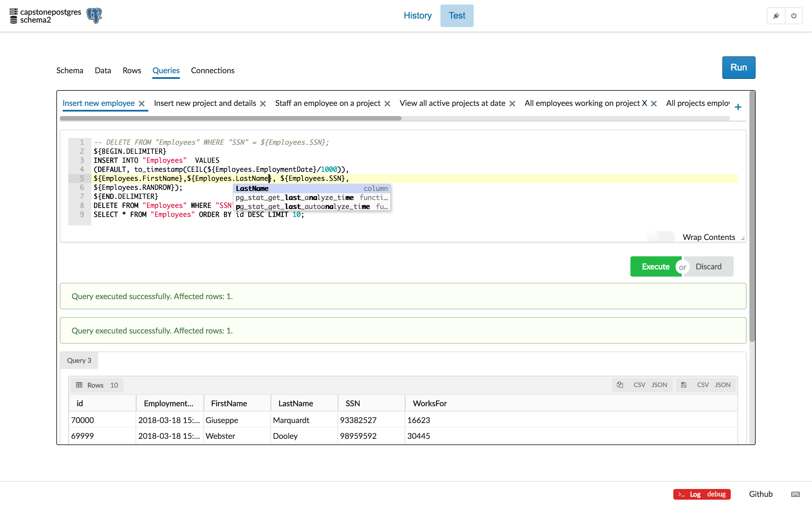Viewport: 812px width, 507px height.
Task: Toggle the Wrap Contents switch
Action: pyautogui.click(x=661, y=237)
